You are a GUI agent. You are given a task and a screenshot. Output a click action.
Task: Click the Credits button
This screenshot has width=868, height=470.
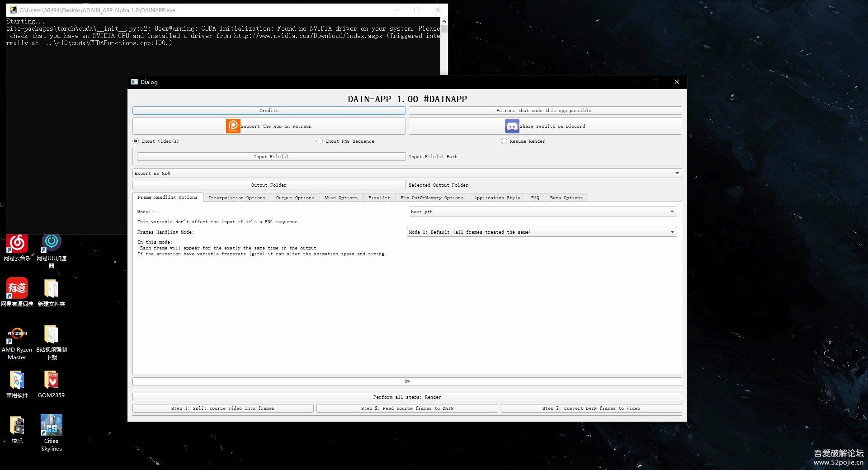pyautogui.click(x=269, y=110)
